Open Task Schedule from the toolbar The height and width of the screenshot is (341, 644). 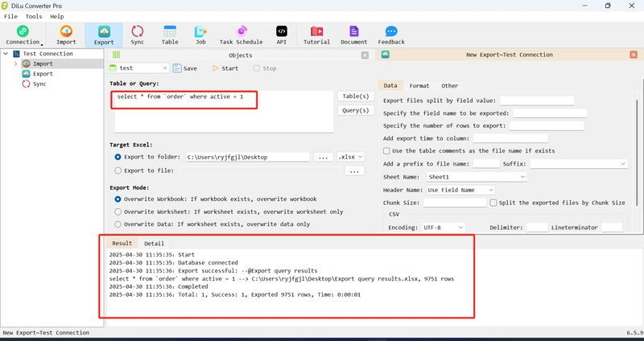[241, 35]
